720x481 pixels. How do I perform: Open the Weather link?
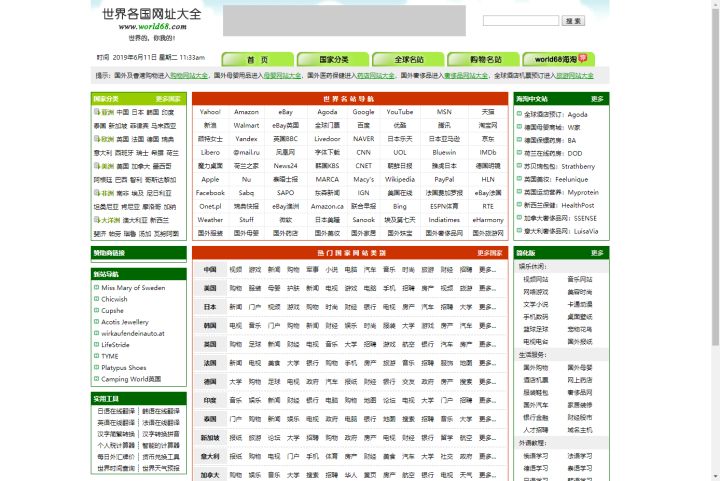coord(210,220)
